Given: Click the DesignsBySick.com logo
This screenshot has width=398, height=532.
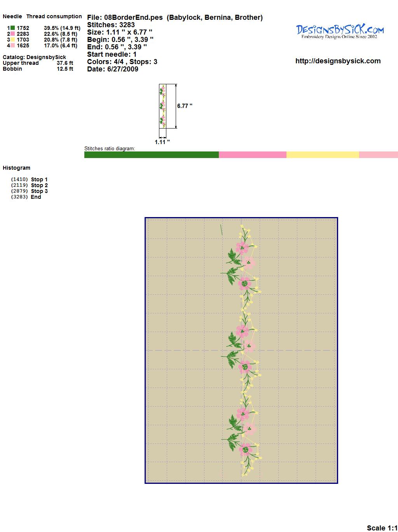Looking at the screenshot, I should pos(340,31).
